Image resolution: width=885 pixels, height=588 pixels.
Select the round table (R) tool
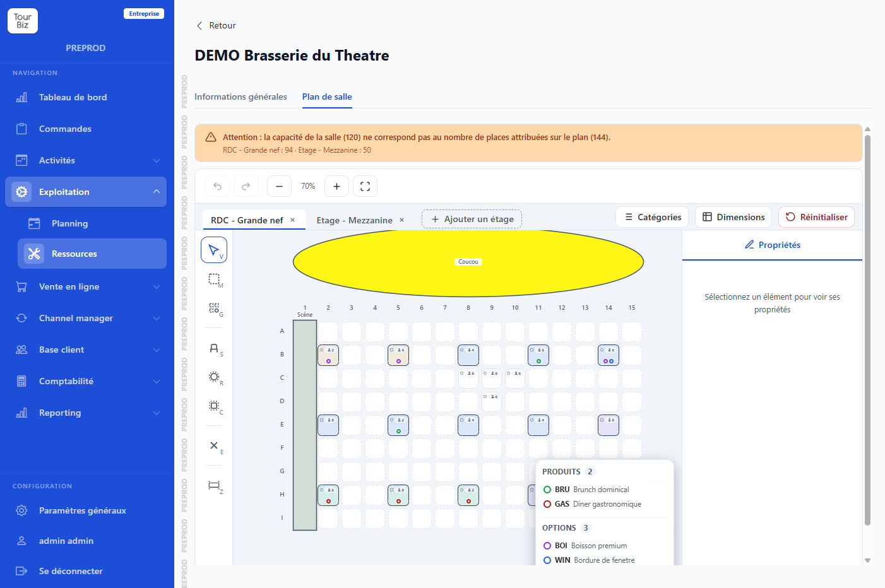click(x=214, y=377)
